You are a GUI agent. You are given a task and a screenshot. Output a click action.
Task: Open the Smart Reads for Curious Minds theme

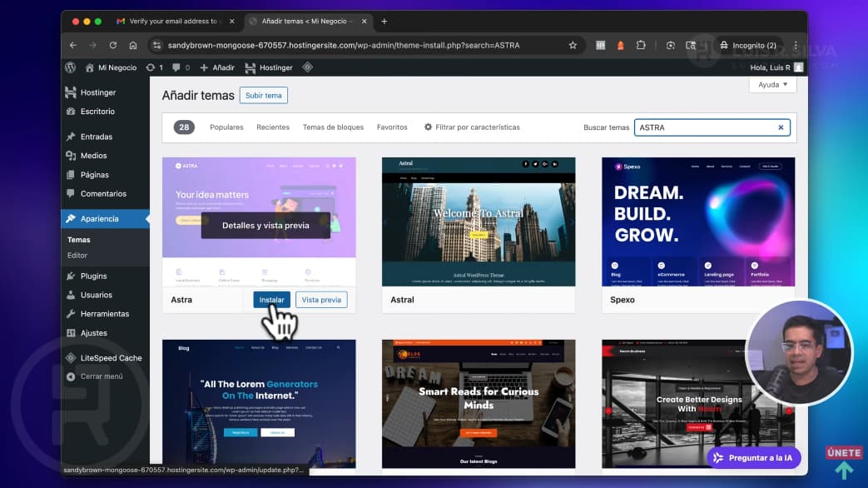point(479,404)
